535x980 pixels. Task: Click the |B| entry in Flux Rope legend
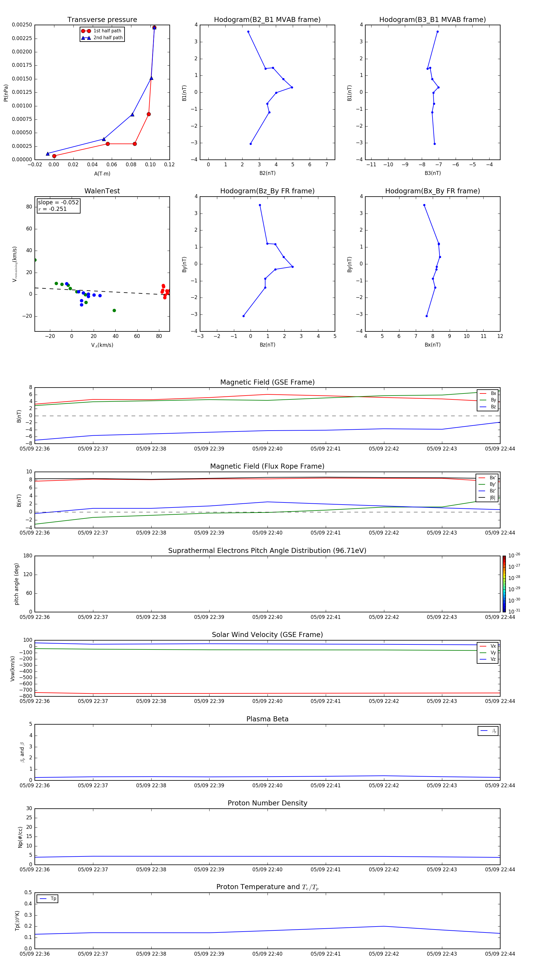point(487,498)
